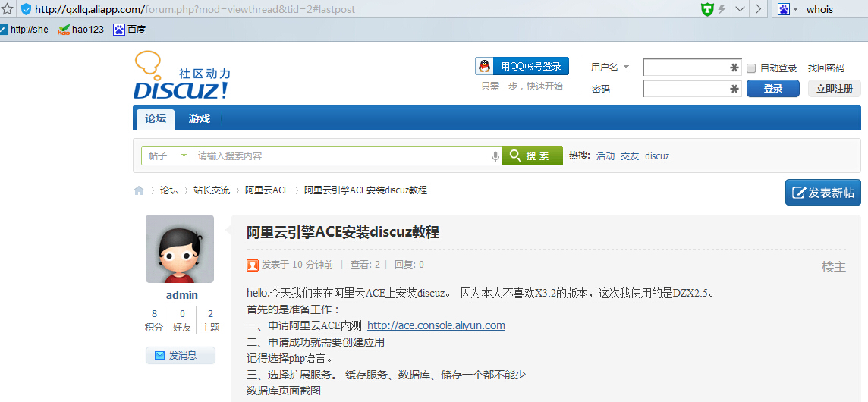Open the Baidu search engine selector dropdown
The height and width of the screenshot is (402, 868).
(788, 9)
